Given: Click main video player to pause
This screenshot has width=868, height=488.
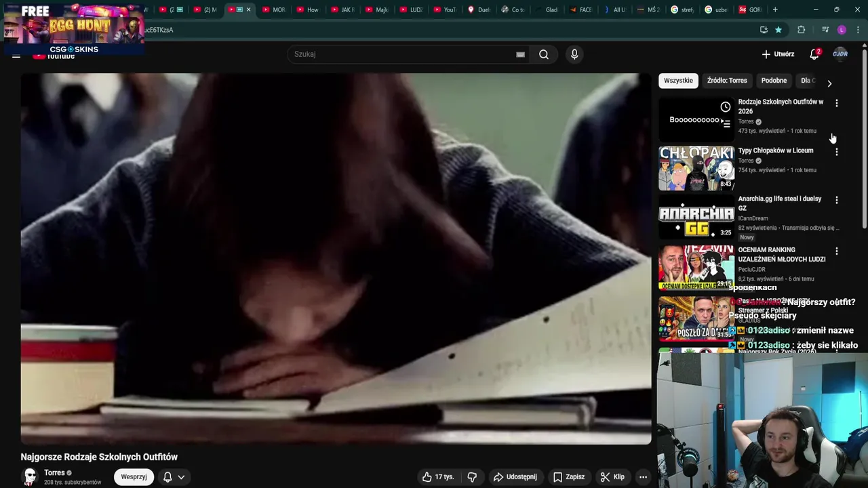Looking at the screenshot, I should click(336, 259).
